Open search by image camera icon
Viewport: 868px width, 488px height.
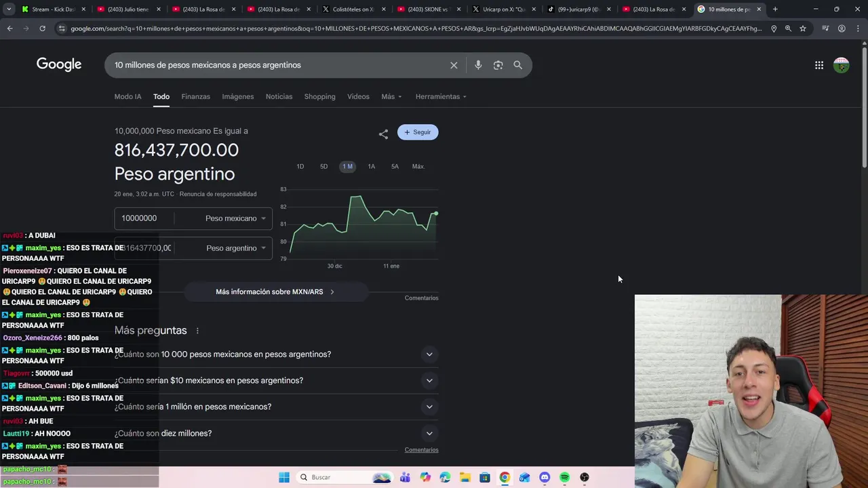click(498, 65)
